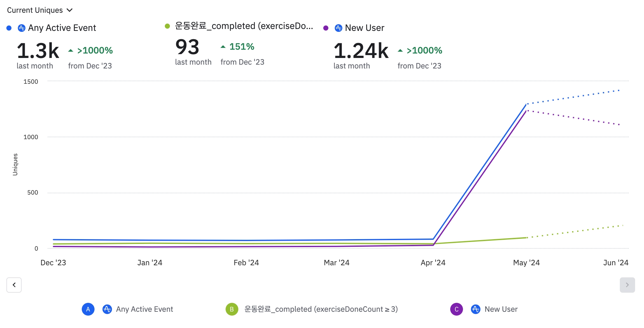Click the blue series dot beside Any Active Event
This screenshot has width=644, height=328.
[x=9, y=28]
